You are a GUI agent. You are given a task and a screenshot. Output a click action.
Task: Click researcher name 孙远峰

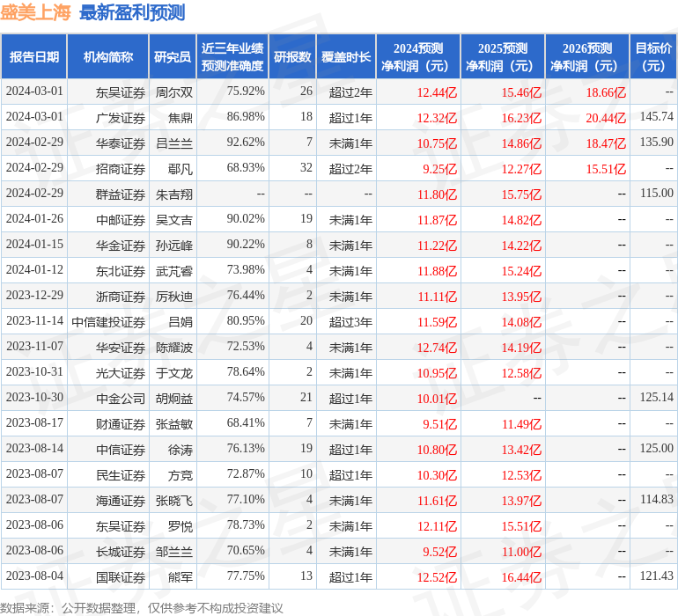173,246
